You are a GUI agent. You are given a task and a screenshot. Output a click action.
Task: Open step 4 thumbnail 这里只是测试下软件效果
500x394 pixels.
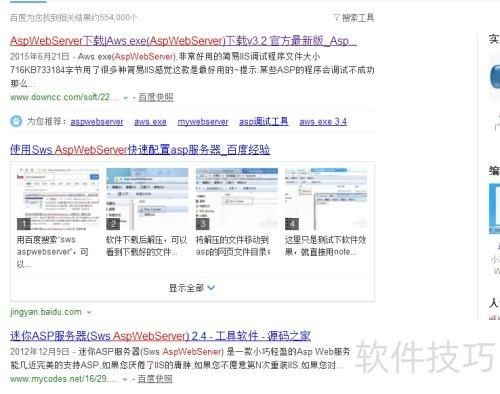click(x=326, y=199)
